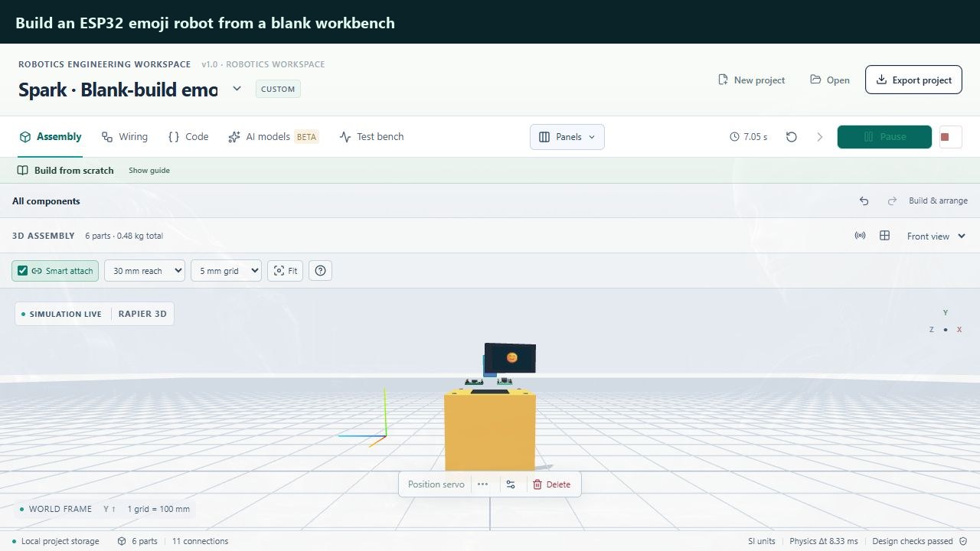Open the help question mark icon
980x551 pixels.
(x=321, y=271)
